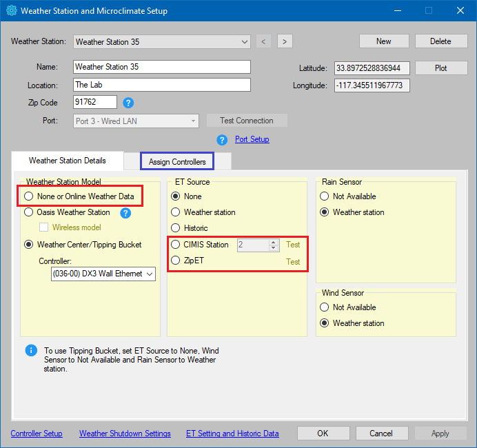
Task: Go to next weather station
Action: coord(285,41)
